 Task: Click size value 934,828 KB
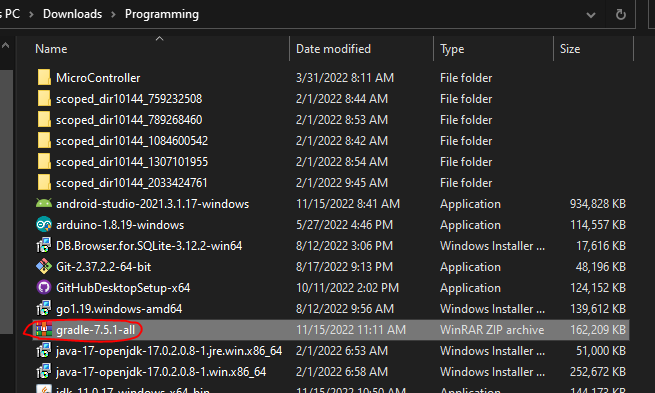[597, 204]
